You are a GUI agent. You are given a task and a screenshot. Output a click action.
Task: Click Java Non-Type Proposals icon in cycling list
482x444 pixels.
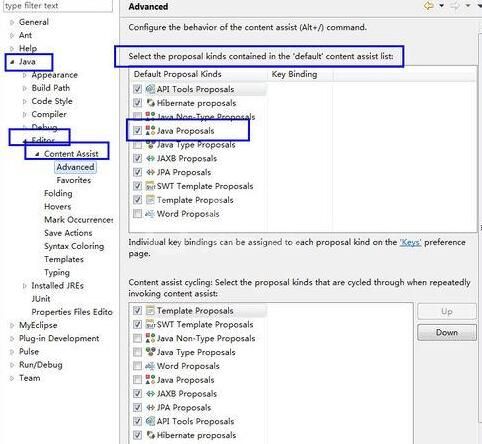tap(150, 338)
